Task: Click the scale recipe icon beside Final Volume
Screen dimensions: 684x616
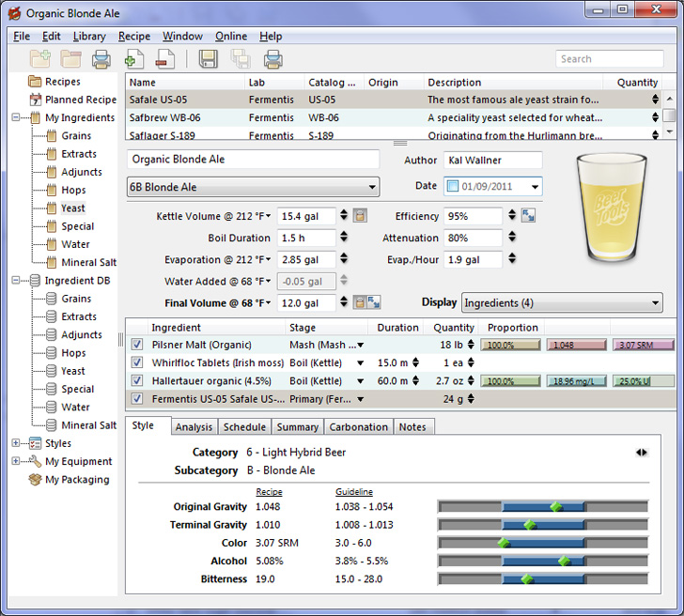Action: coord(373,302)
